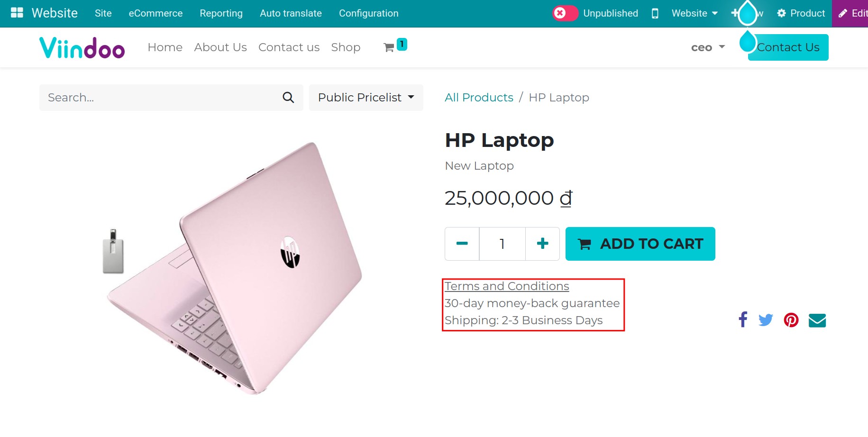This screenshot has width=868, height=437.
Task: Open the Reporting menu
Action: coord(221,13)
